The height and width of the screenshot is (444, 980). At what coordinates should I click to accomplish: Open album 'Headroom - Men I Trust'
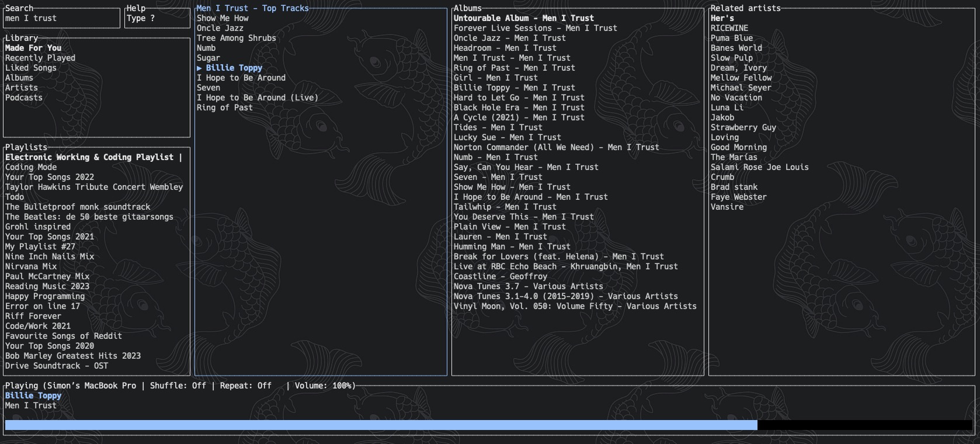tap(505, 48)
